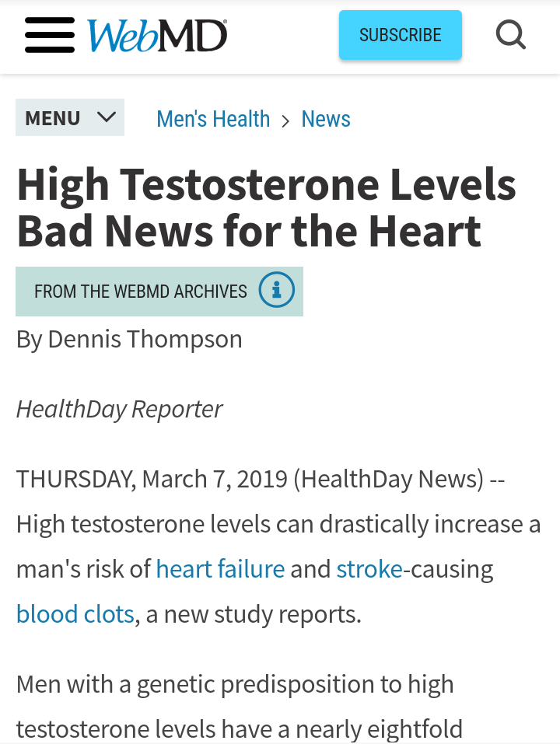Click author name Dennis Thompson

(145, 339)
